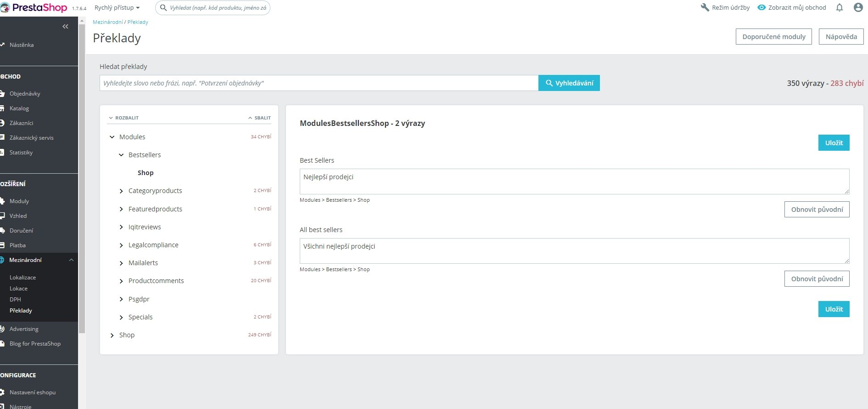Click SBALIT to collapse all
The image size is (868, 409).
pos(259,118)
